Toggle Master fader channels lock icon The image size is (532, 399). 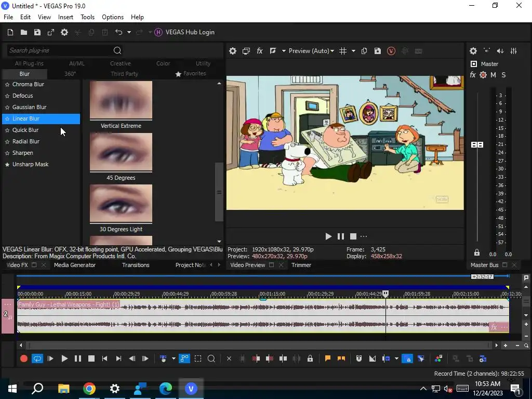tap(477, 252)
